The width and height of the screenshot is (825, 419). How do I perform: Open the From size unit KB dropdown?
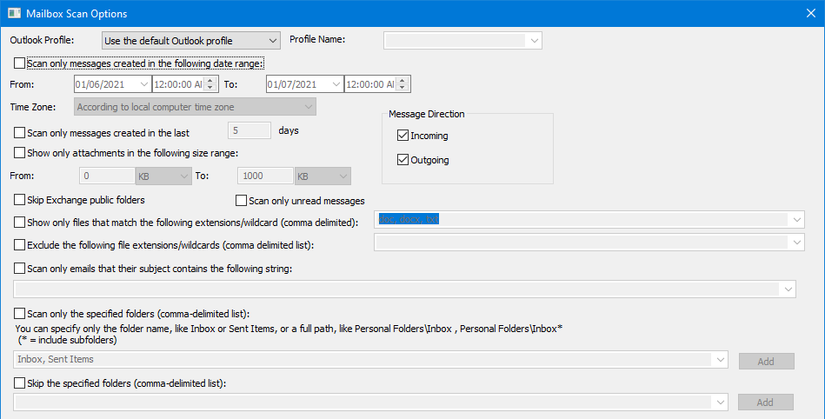click(x=164, y=176)
